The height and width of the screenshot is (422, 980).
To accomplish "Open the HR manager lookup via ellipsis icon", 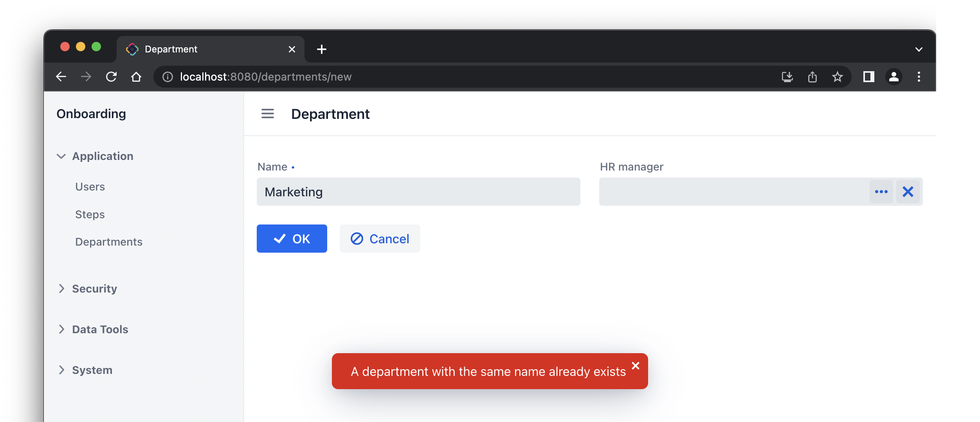I will (x=881, y=192).
